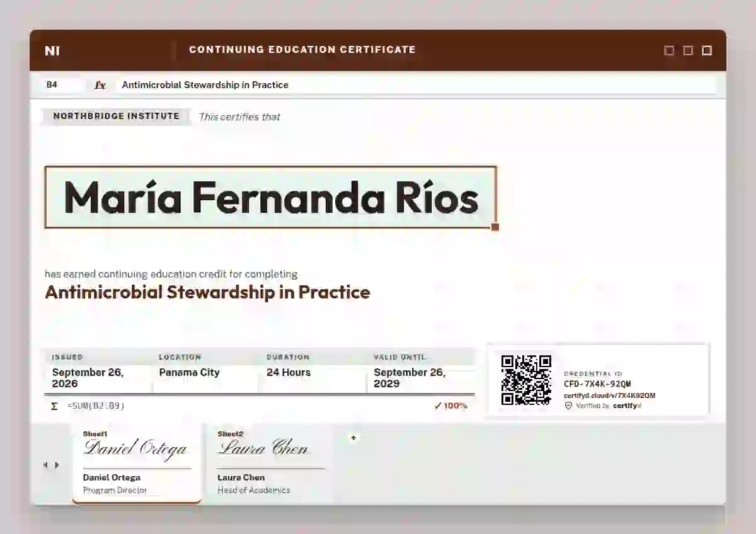Click the first window control square
This screenshot has height=534, width=756.
tap(669, 50)
